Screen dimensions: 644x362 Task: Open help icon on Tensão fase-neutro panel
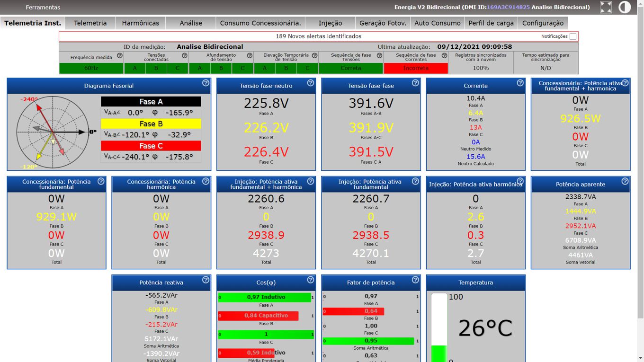(311, 83)
